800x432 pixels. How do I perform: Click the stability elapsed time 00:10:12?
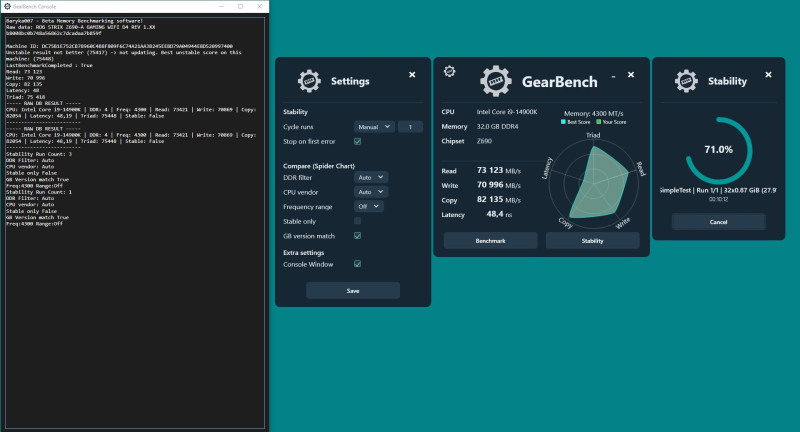(x=718, y=199)
